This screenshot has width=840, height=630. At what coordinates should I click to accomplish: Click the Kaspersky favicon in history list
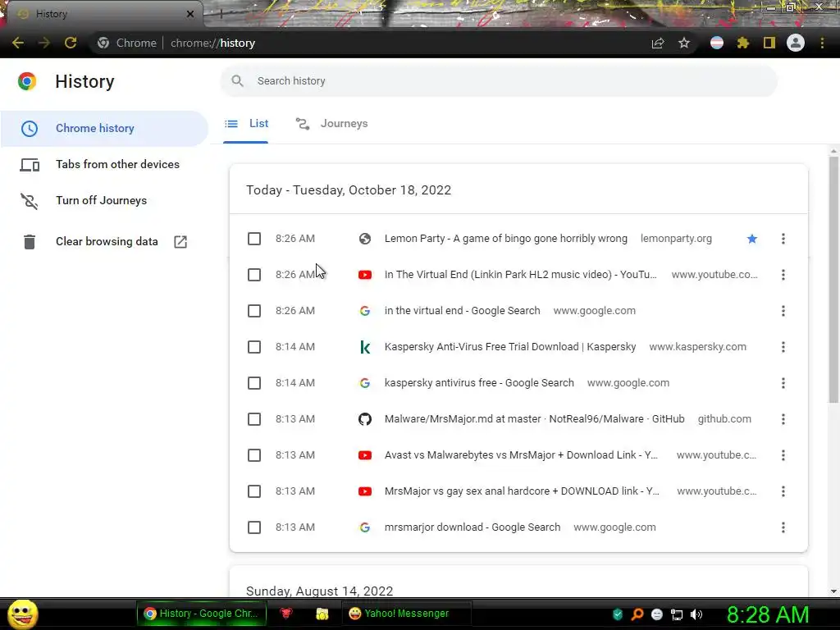[x=365, y=347]
